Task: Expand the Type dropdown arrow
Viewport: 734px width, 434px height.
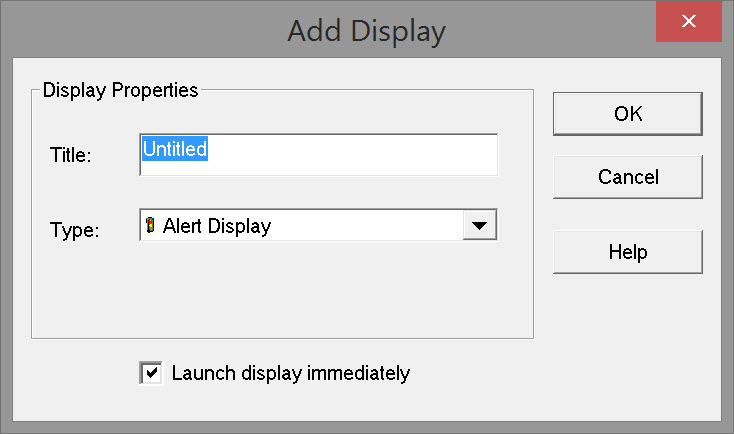Action: click(480, 226)
